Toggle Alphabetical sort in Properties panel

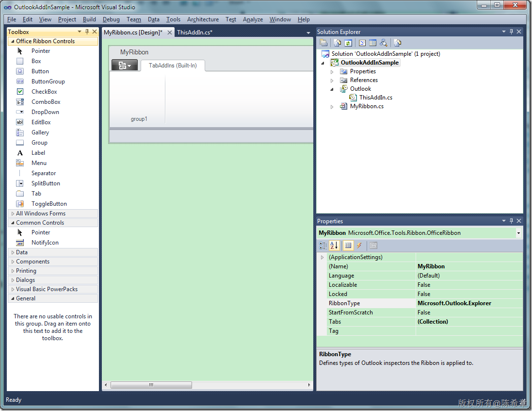point(334,246)
